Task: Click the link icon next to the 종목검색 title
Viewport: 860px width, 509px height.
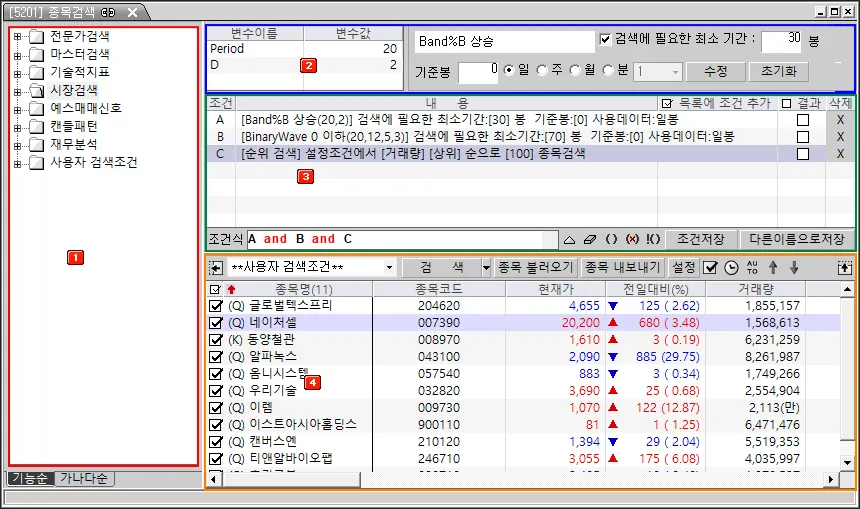Action: coord(108,12)
